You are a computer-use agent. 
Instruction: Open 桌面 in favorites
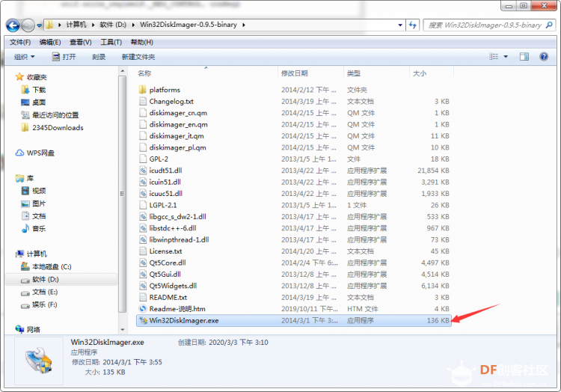pyautogui.click(x=34, y=102)
